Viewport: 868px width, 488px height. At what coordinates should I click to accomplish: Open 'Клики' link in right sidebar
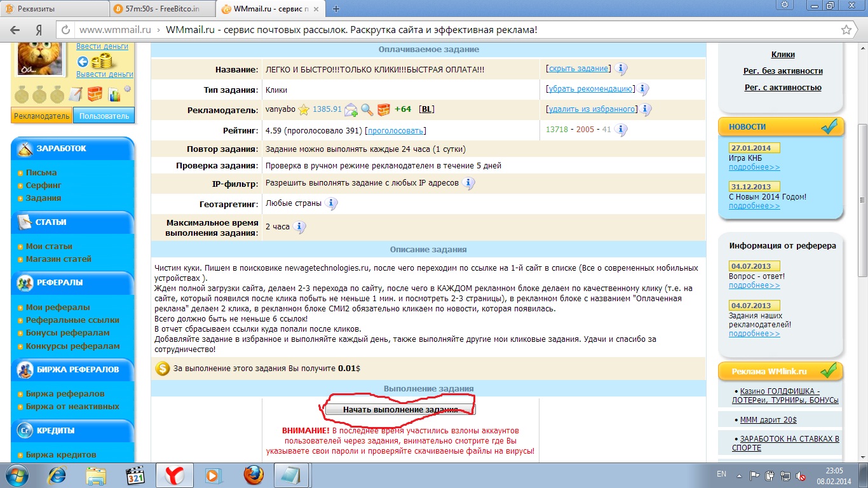pos(783,55)
